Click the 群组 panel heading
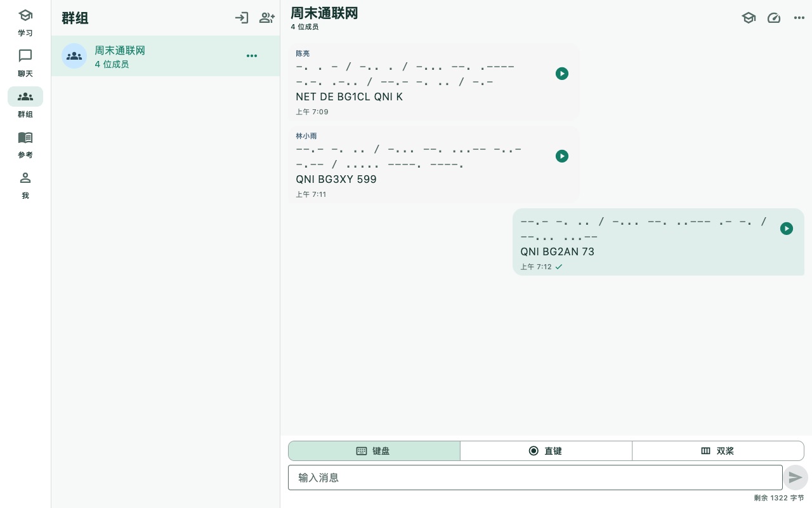The height and width of the screenshot is (508, 812). tap(75, 18)
